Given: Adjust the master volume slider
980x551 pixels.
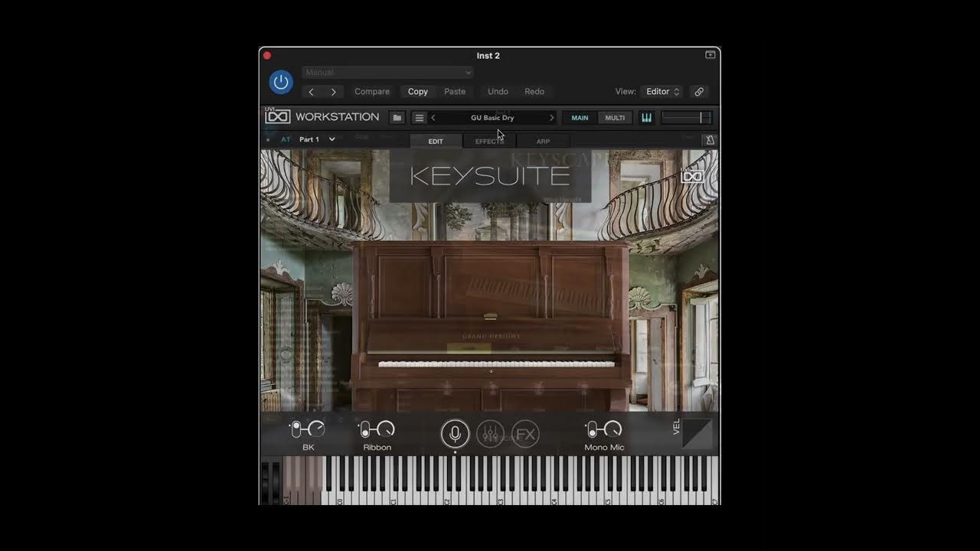Looking at the screenshot, I should (687, 118).
